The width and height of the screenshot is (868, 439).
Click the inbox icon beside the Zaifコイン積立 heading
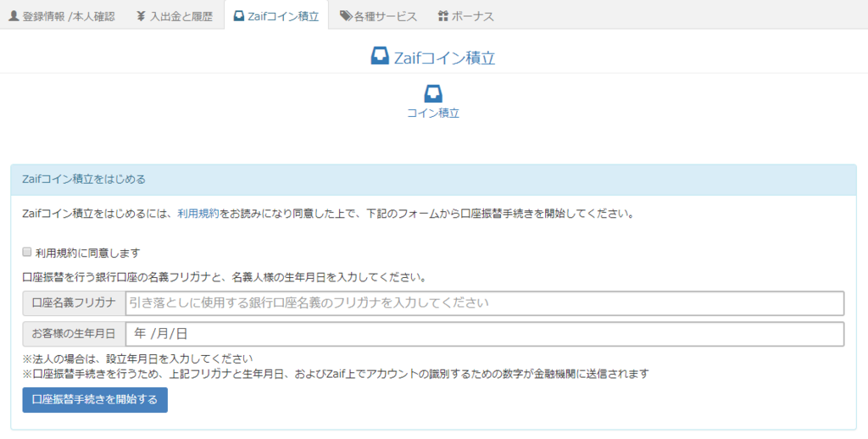pyautogui.click(x=380, y=57)
